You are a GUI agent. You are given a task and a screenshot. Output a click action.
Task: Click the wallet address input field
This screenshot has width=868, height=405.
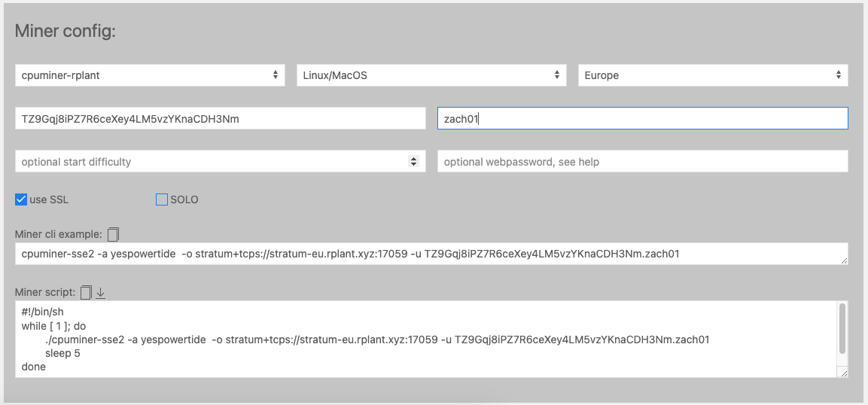(220, 118)
